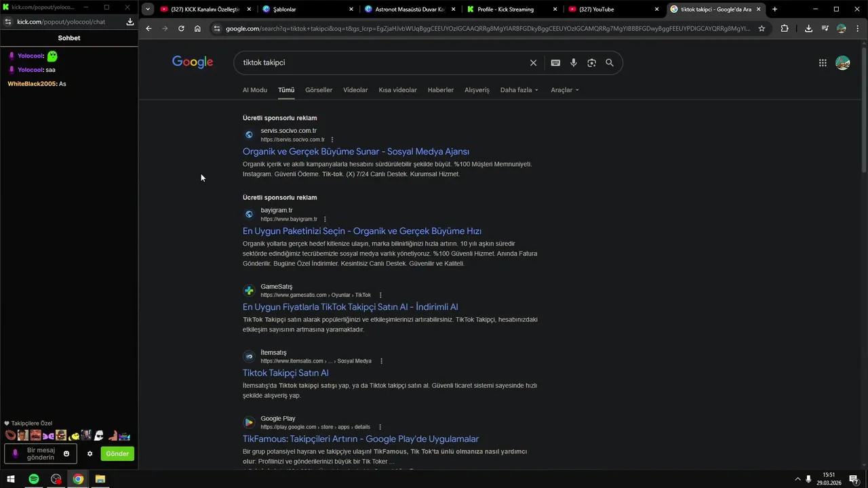Switch to Kısa videolar tab
This screenshot has height=488, width=868.
398,90
